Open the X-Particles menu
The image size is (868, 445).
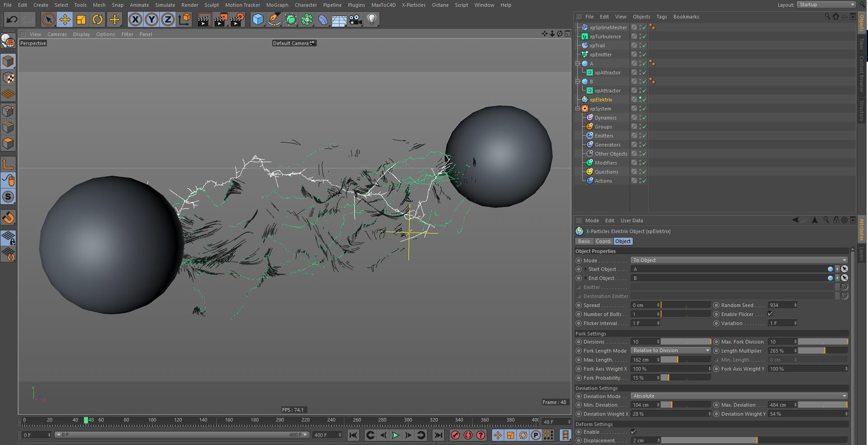413,5
